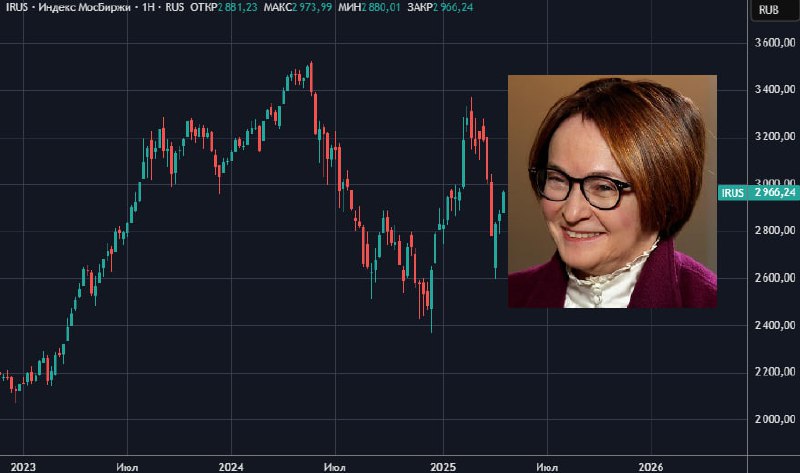This screenshot has width=800, height=473.
Task: Click the 2 800,00 price axis label
Action: 774,231
